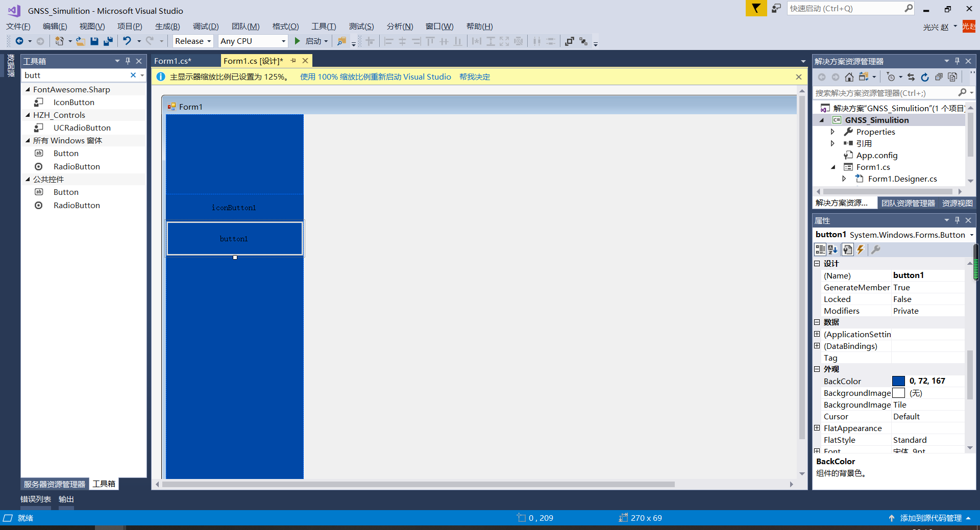Pin the Solution Explorer panel
This screenshot has width=980, height=530.
tap(957, 61)
